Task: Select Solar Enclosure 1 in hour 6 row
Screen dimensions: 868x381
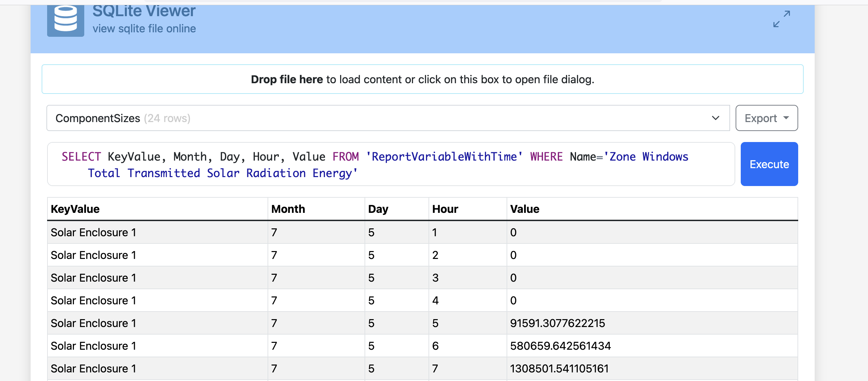Action: click(x=158, y=346)
